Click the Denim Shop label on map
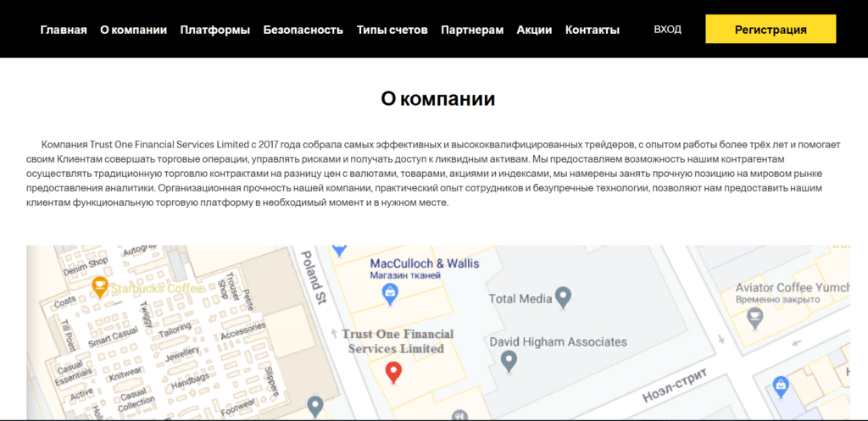This screenshot has width=868, height=421. (86, 267)
